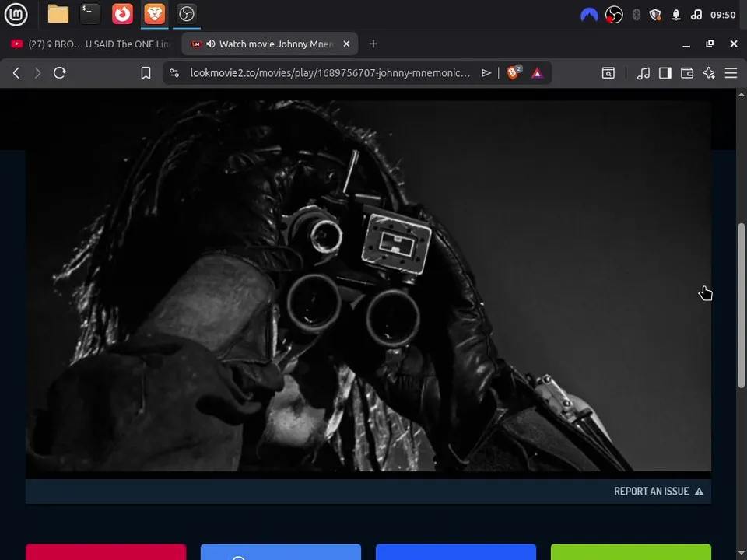Viewport: 747px width, 560px height.
Task: Mute the audio on the Johnny Mnemonic tab
Action: coord(211,44)
